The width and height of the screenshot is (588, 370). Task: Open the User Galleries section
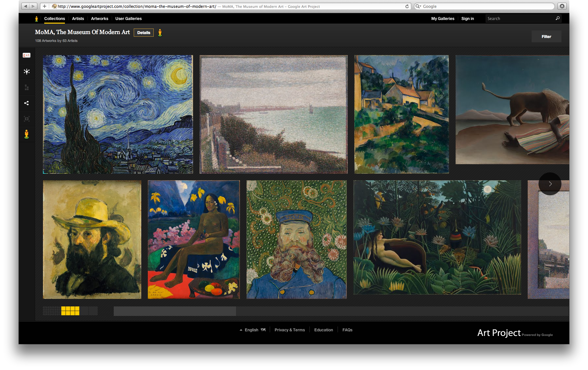point(128,19)
